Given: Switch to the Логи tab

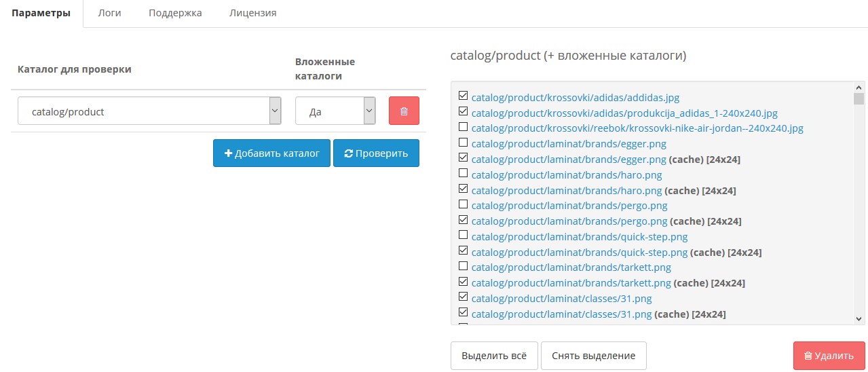Looking at the screenshot, I should click(x=109, y=13).
